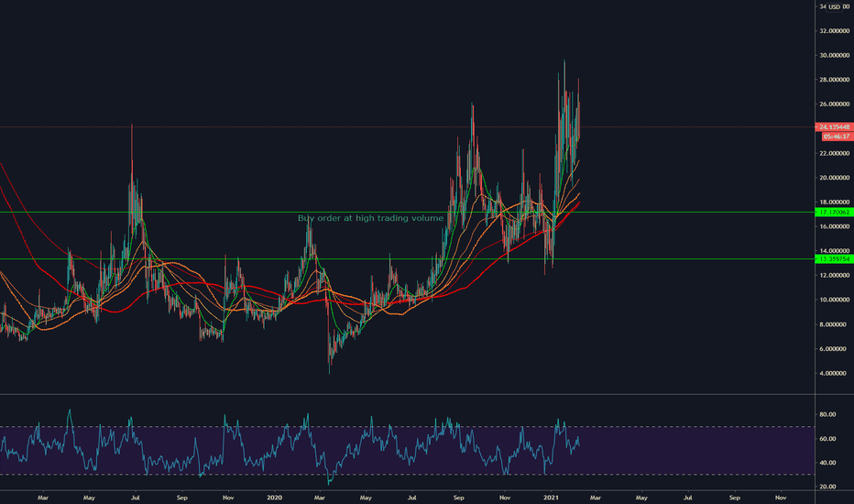
Task: Click the last Nov label on time axis
Action: [781, 498]
